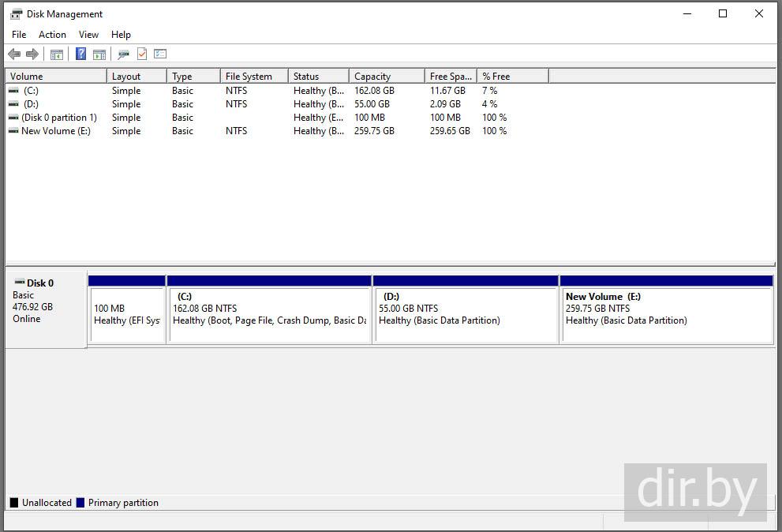Click the File System column header

[253, 77]
